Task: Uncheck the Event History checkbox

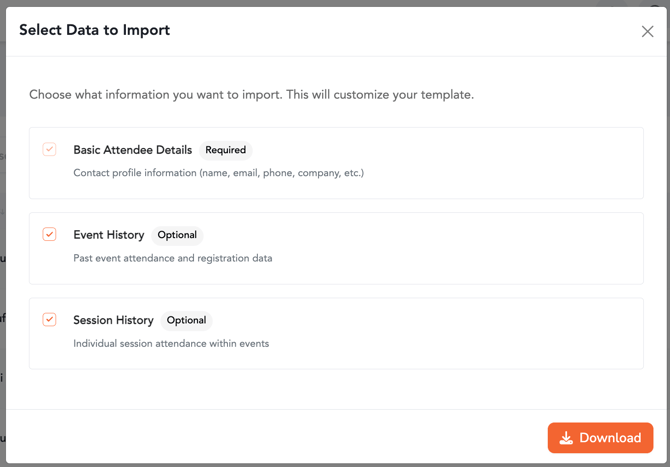Action: click(x=49, y=235)
